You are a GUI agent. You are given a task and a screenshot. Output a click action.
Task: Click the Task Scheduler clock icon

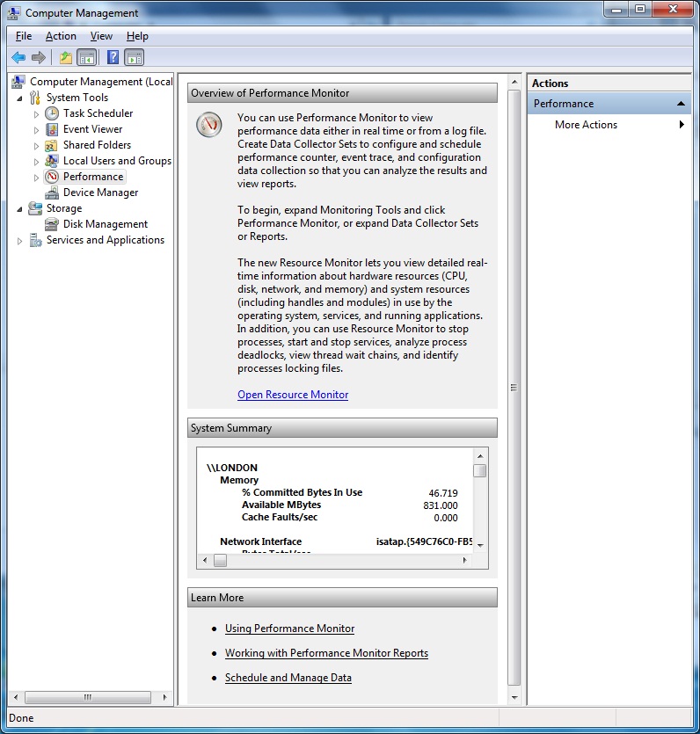pos(52,113)
